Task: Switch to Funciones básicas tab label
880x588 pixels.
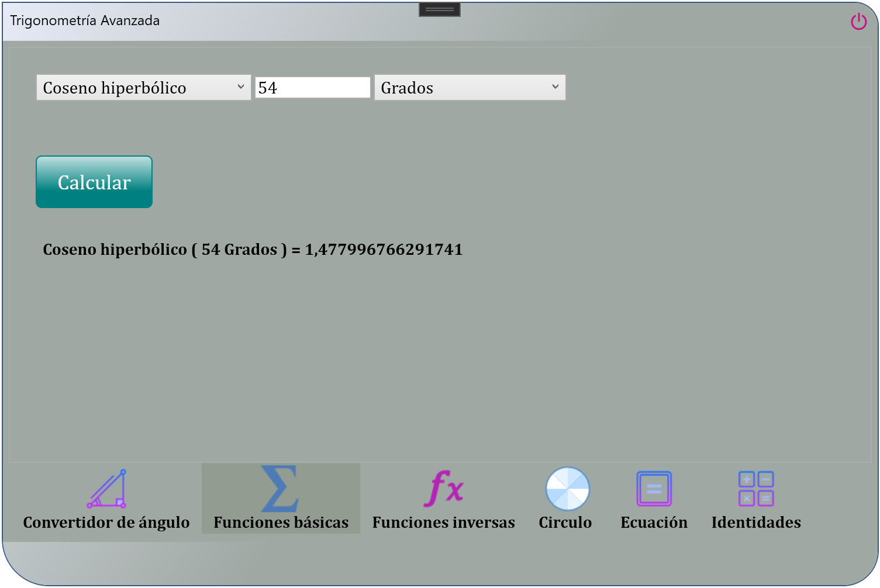Action: 281,523
